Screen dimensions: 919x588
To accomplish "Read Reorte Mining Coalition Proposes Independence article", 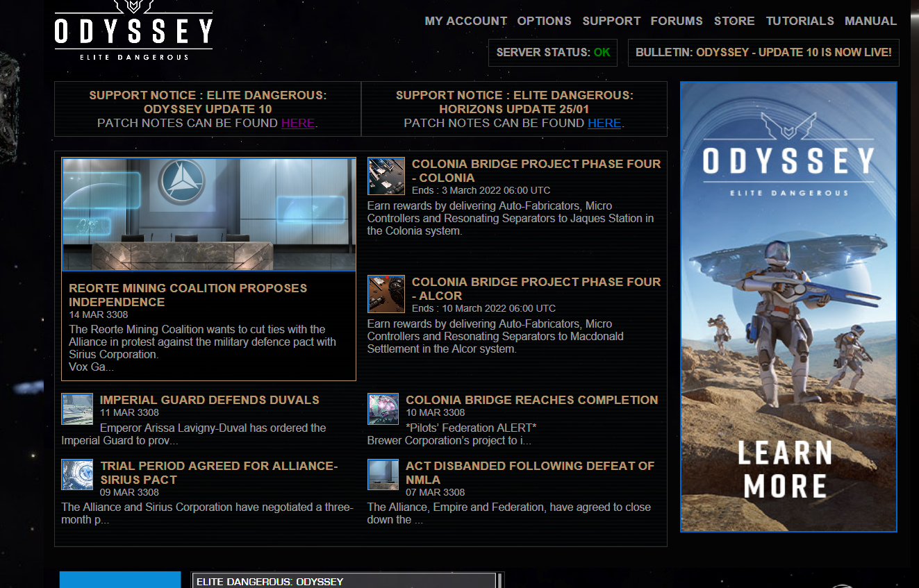I will (188, 295).
